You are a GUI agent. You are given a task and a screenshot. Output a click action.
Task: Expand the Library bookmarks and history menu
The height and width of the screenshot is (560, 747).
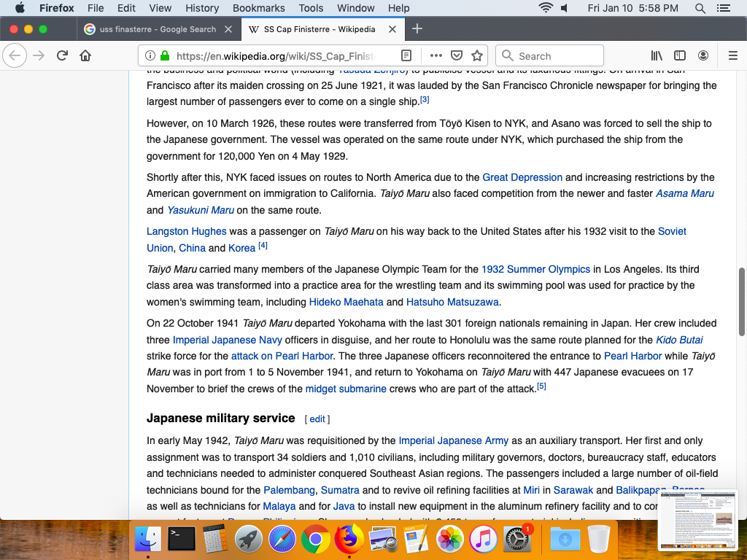657,56
